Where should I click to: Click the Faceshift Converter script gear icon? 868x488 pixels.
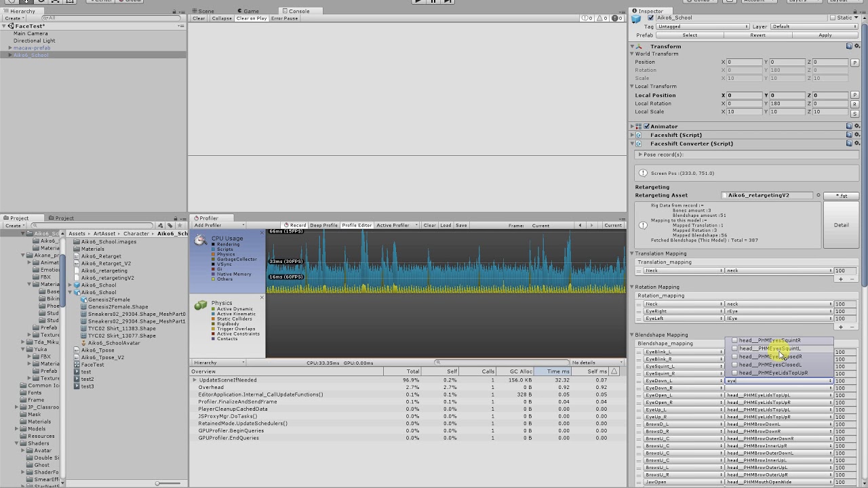pos(856,143)
